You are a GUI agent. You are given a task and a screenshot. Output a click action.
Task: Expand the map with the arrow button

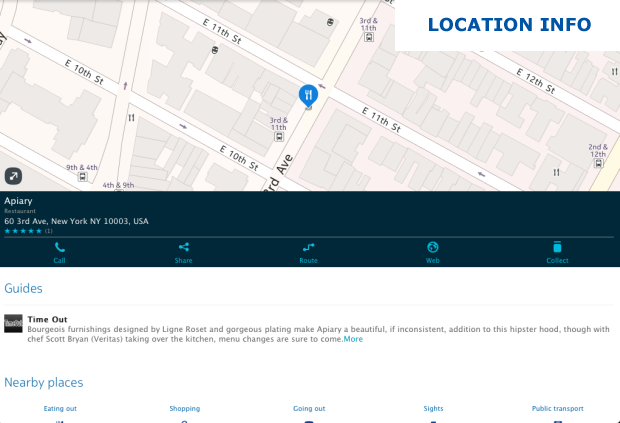(13, 176)
